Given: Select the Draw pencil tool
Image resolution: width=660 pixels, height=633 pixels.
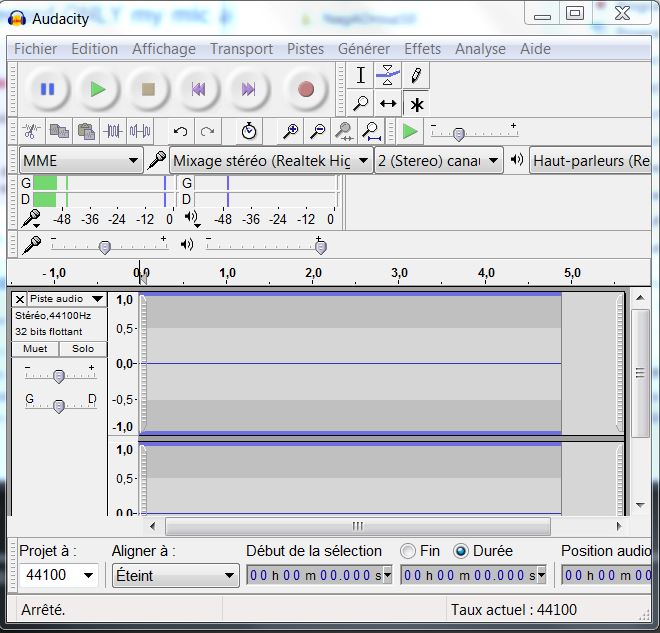Looking at the screenshot, I should pyautogui.click(x=416, y=75).
